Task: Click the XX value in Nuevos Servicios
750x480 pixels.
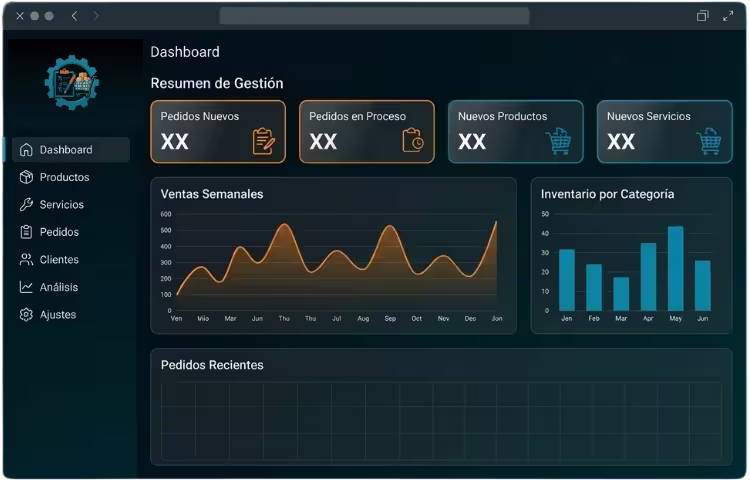Action: [621, 142]
